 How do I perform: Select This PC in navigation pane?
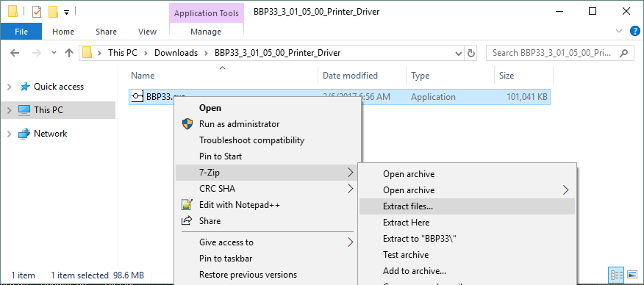(49, 110)
